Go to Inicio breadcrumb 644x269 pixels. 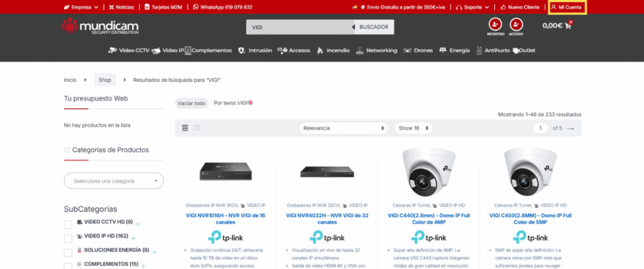point(70,80)
